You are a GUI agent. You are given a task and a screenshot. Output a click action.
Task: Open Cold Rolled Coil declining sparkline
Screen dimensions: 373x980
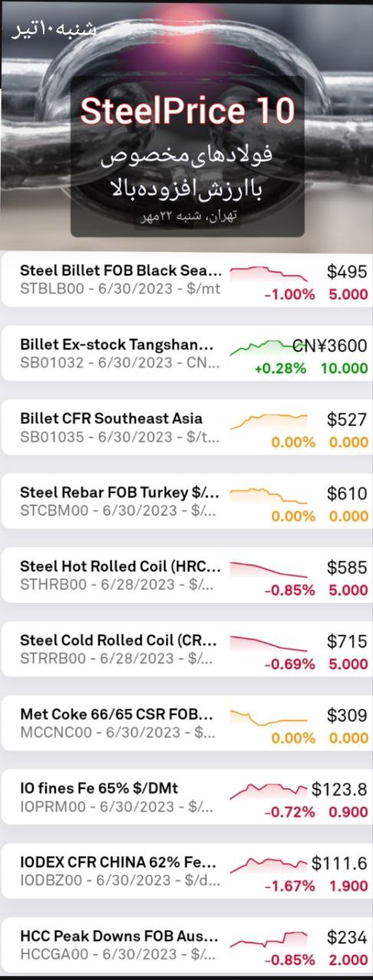(269, 643)
